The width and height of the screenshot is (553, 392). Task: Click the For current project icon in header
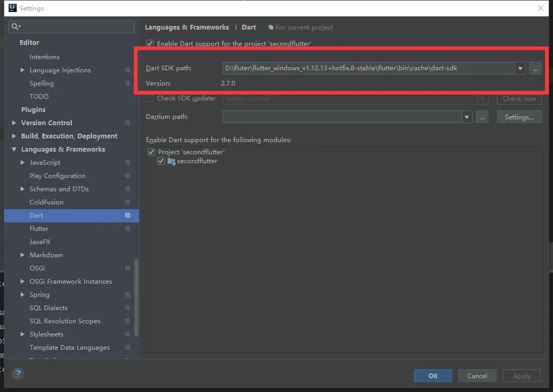271,27
